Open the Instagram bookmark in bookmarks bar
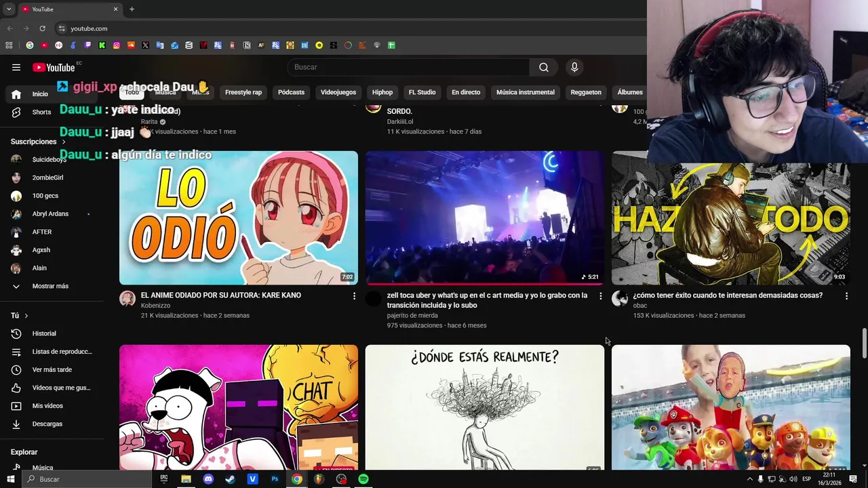The height and width of the screenshot is (488, 868). pos(117,45)
